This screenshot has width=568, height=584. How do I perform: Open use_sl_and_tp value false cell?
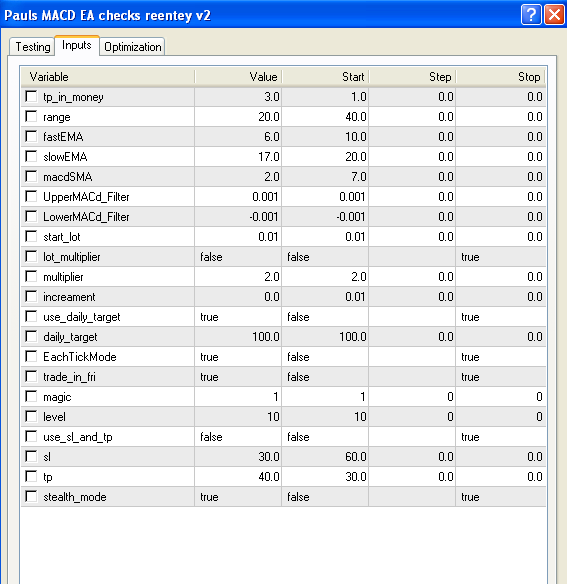[238, 437]
